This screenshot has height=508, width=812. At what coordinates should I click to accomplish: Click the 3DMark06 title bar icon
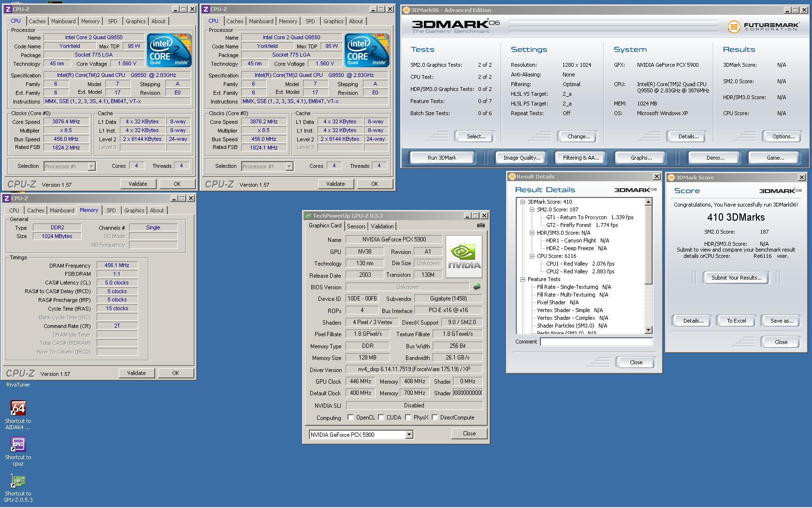pyautogui.click(x=406, y=10)
